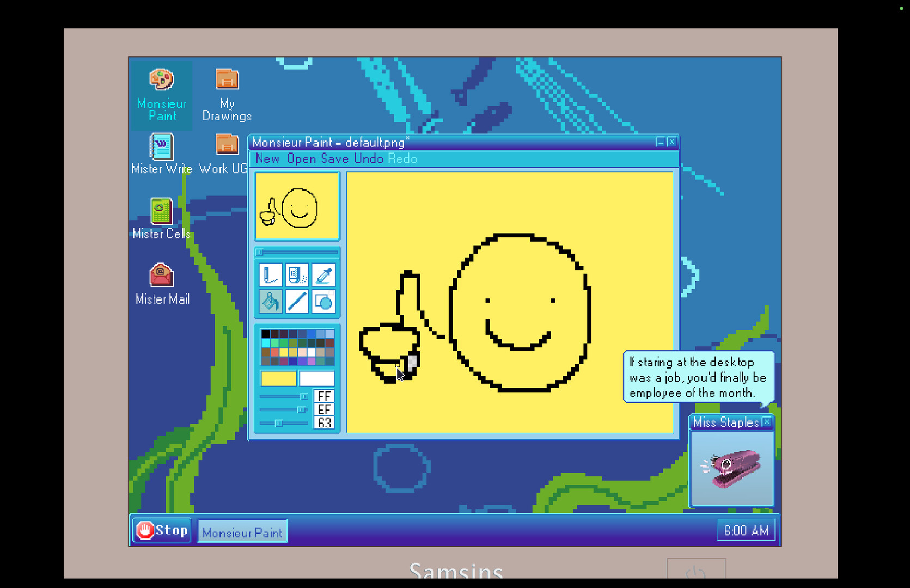The height and width of the screenshot is (588, 910).
Task: Click the green channel slider handle (EF)
Action: (301, 409)
